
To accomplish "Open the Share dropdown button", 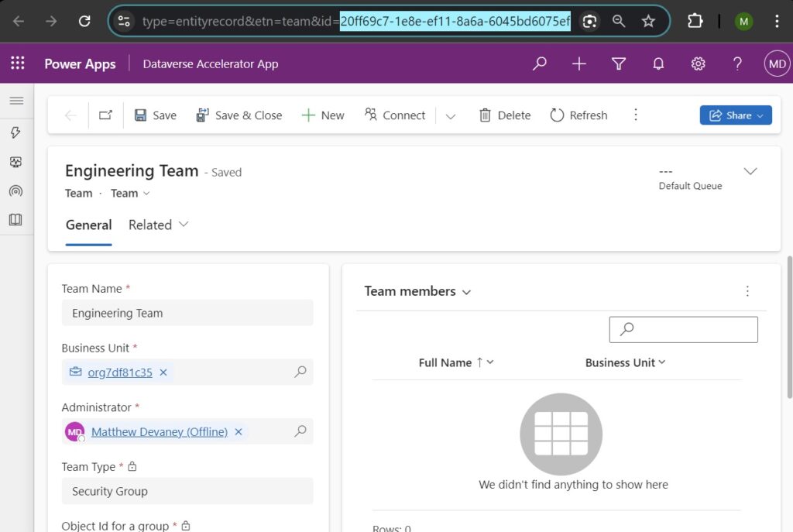I will [736, 115].
